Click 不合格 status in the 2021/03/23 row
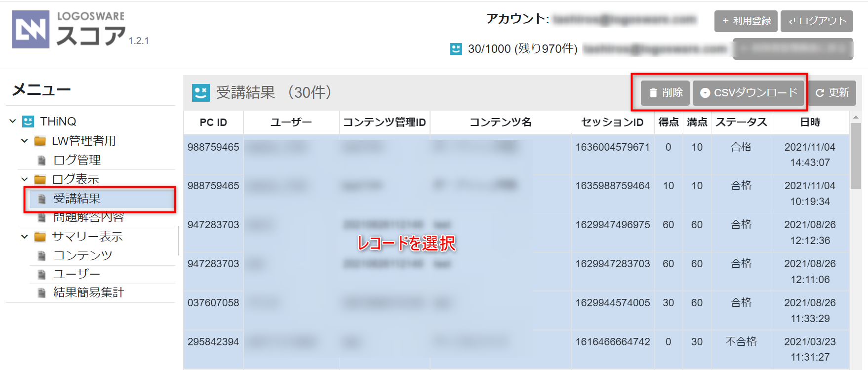This screenshot has width=868, height=370. 741,341
